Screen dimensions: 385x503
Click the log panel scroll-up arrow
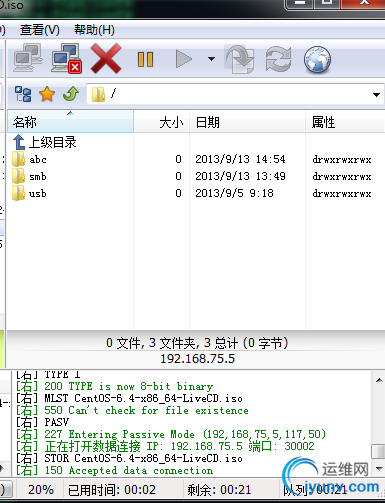tap(379, 380)
